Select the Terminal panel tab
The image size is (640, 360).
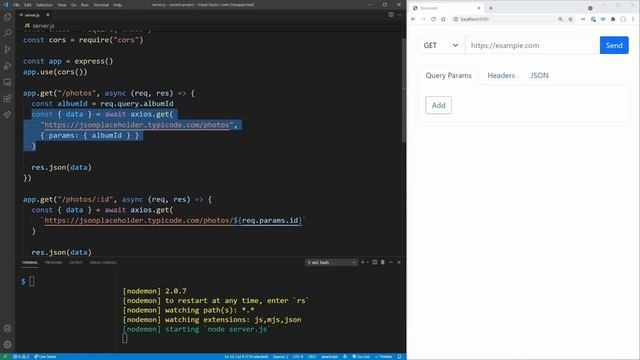30,262
